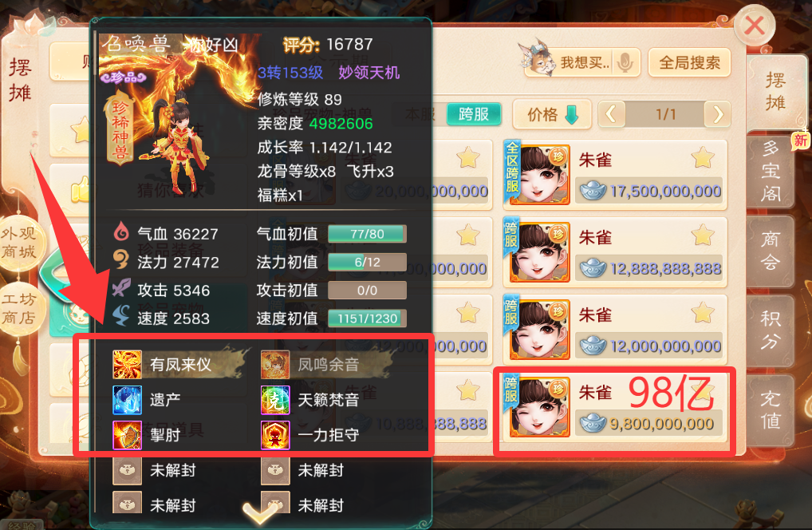This screenshot has height=530, width=812.
Task: Switch to 跨服 tab
Action: (473, 114)
